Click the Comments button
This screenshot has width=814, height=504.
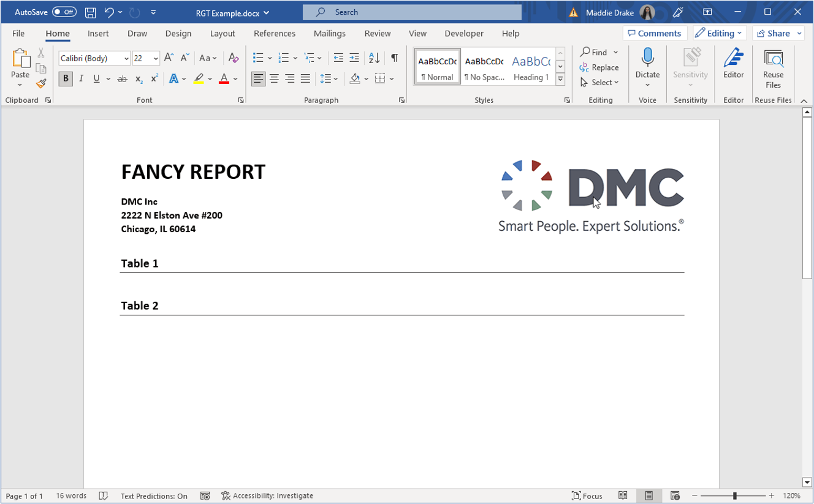coord(654,33)
